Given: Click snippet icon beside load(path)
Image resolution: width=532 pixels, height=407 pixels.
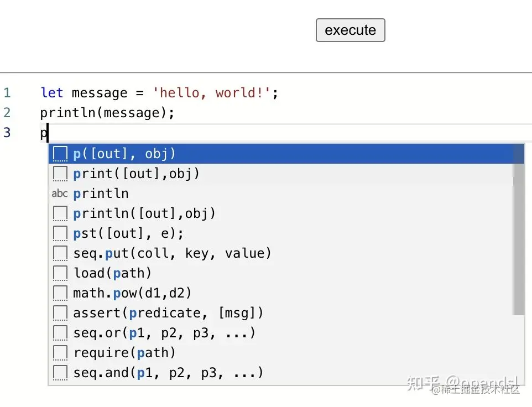Looking at the screenshot, I should click(x=60, y=273).
